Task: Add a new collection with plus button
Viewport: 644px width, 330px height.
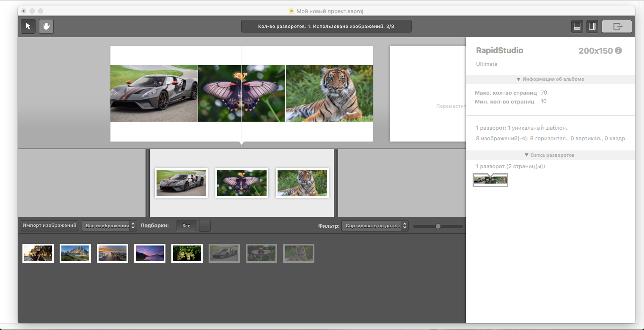Action: 205,226
